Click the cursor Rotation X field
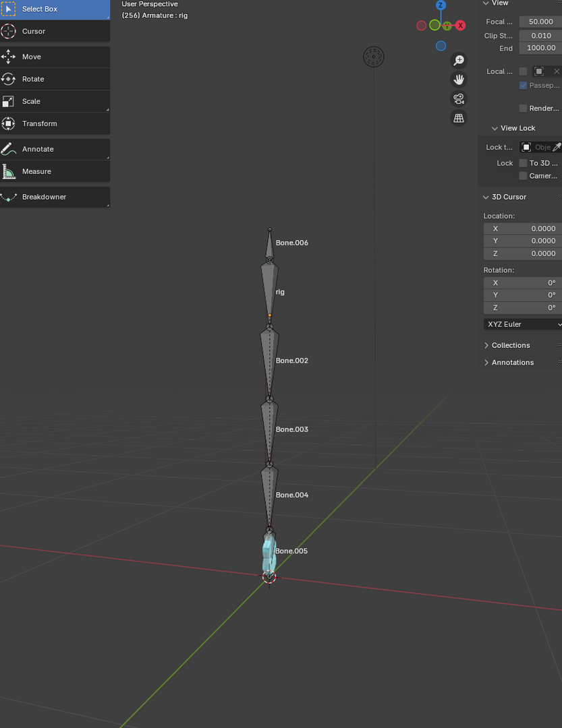Screen dimensions: 562x728 point(522,282)
